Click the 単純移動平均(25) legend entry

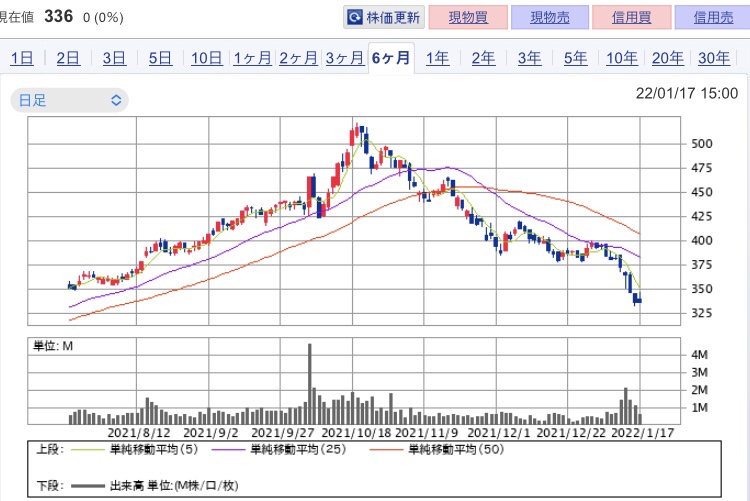pos(278,449)
